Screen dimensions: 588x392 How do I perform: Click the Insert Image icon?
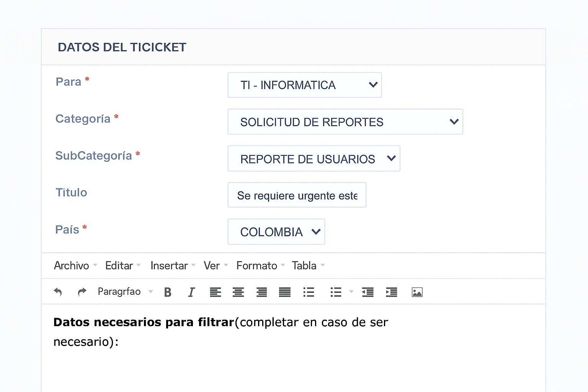(x=417, y=292)
